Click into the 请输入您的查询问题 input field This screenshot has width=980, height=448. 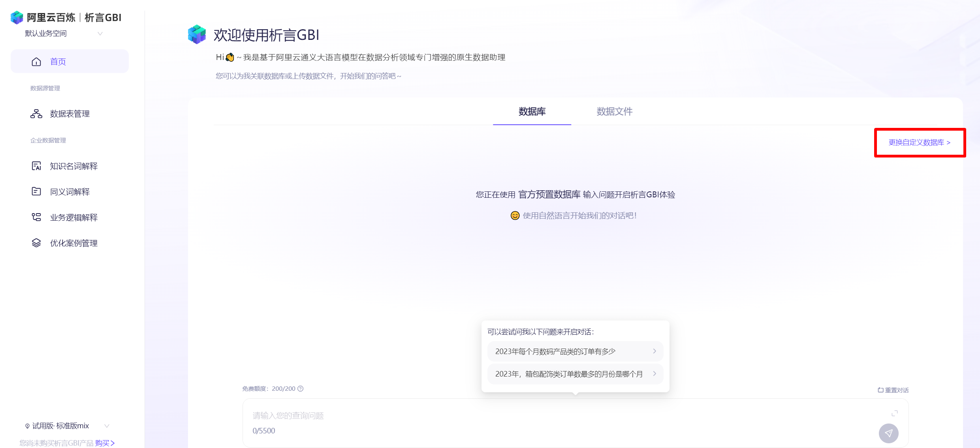click(553, 416)
